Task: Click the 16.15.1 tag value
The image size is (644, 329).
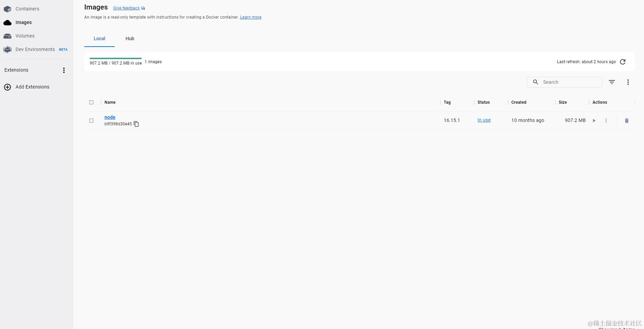Action: pyautogui.click(x=452, y=120)
